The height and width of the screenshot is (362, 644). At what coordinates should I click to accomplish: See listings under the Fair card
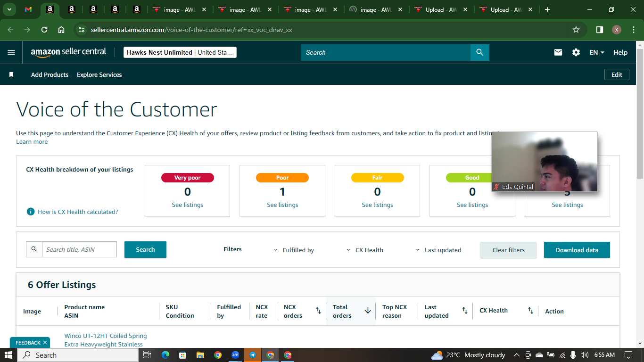coord(377,205)
